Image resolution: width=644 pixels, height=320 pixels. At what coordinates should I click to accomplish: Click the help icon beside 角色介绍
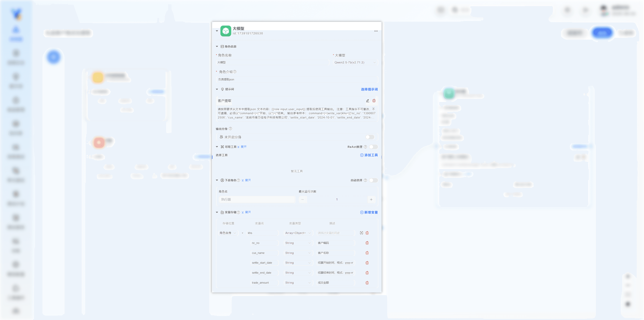coord(235,72)
